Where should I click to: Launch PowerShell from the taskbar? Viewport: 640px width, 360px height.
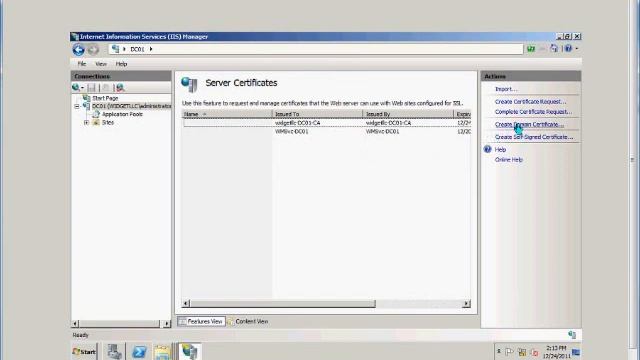(139, 351)
